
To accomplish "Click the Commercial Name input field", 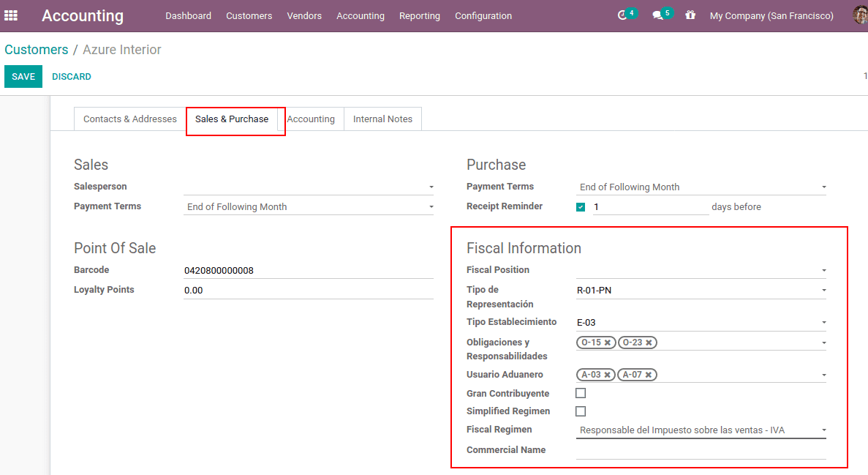I will 701,451.
